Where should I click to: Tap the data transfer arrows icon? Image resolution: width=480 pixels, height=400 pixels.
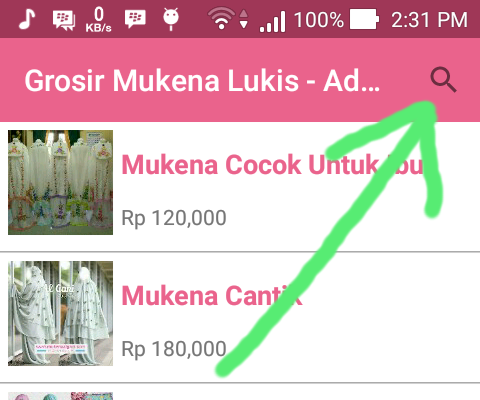pos(244,19)
